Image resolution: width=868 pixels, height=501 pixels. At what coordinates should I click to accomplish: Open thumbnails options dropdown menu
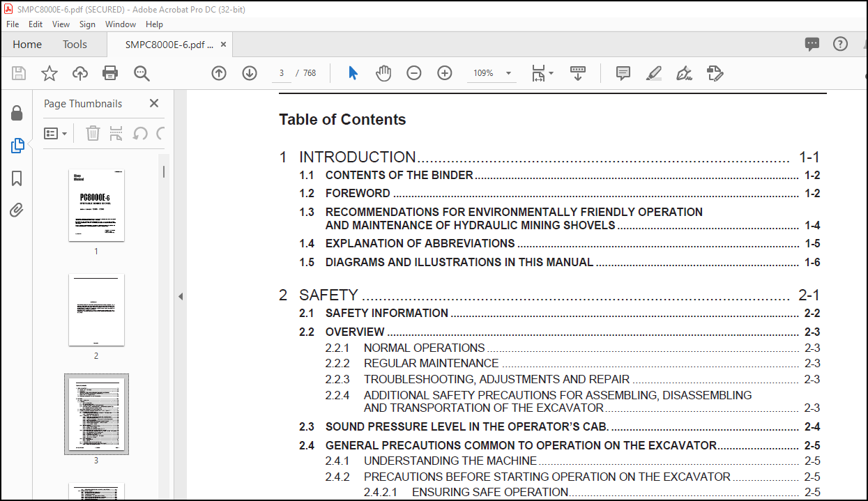pos(56,133)
